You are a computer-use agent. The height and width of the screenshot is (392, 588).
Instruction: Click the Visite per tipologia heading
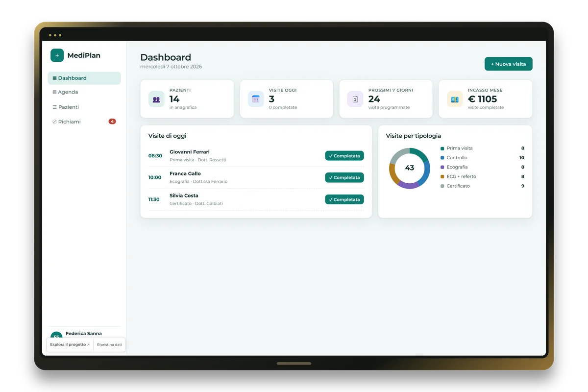[x=414, y=136]
